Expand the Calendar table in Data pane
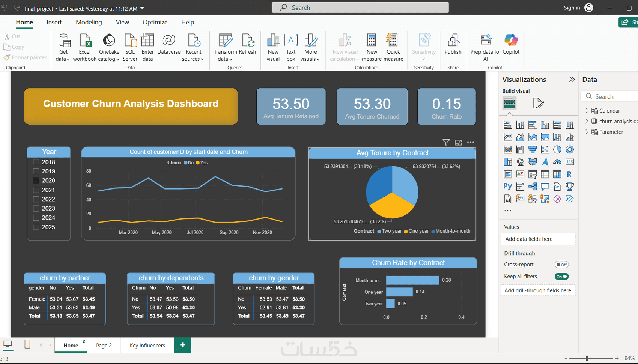This screenshot has width=638, height=364. click(587, 111)
